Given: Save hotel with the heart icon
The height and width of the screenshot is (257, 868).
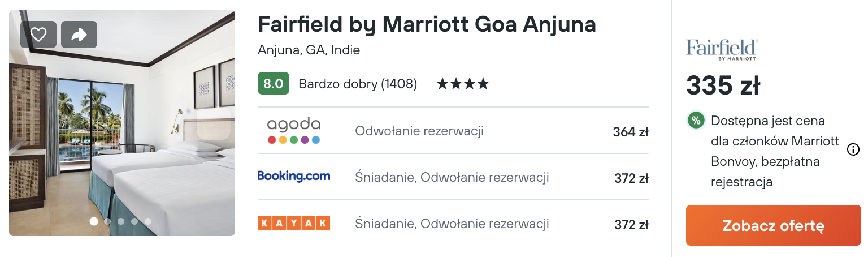Looking at the screenshot, I should (38, 35).
